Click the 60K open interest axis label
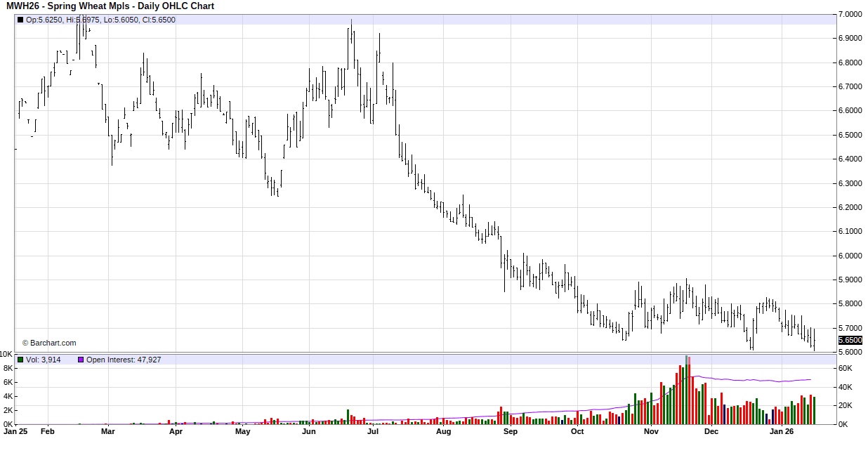Screen dimensions: 868x453 [x=846, y=369]
